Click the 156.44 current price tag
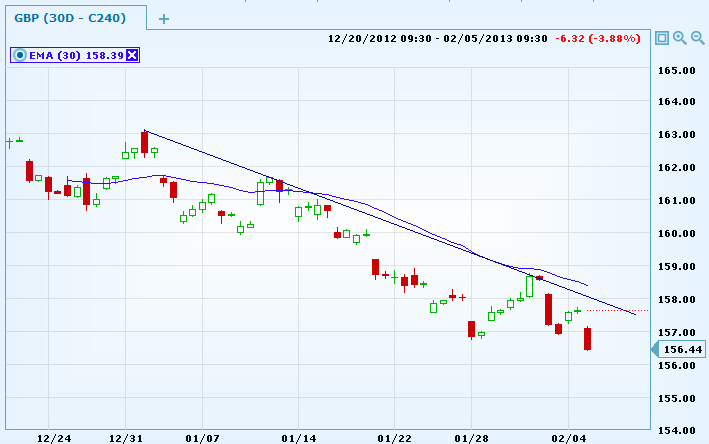This screenshot has width=709, height=444. click(x=683, y=349)
